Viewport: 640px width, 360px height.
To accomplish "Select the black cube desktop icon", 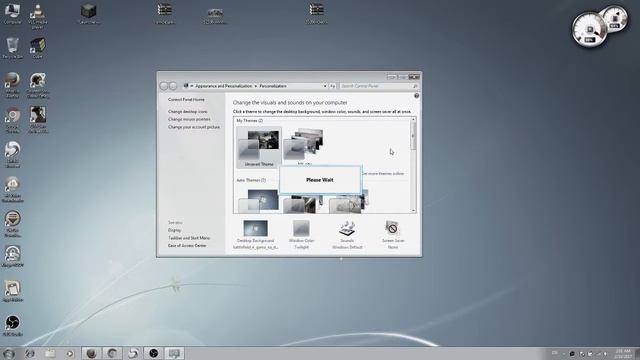I will tap(88, 13).
